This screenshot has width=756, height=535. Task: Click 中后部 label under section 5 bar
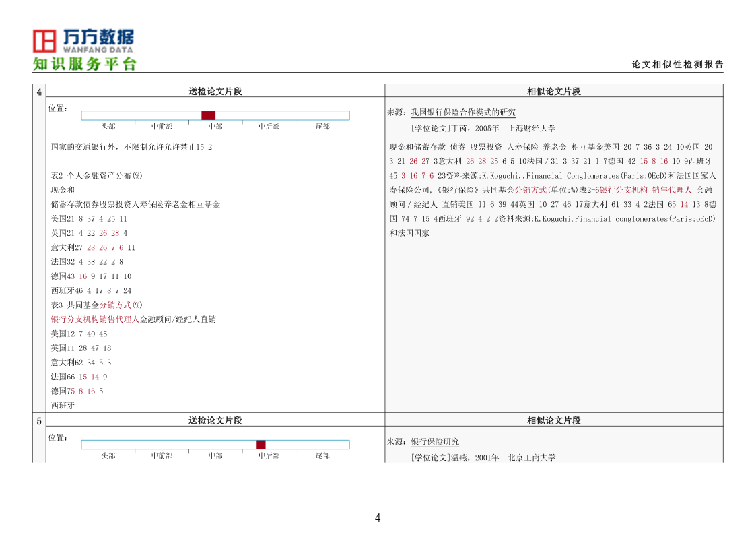tap(269, 455)
